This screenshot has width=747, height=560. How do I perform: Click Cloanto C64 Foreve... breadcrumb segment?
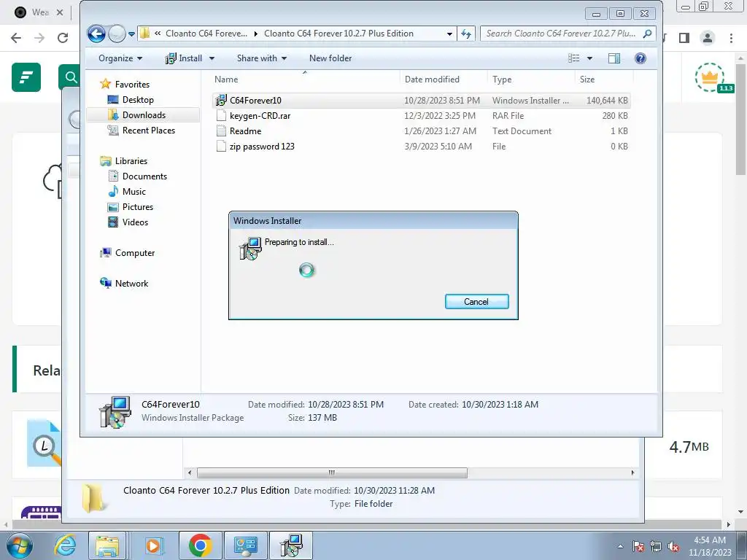(x=206, y=34)
